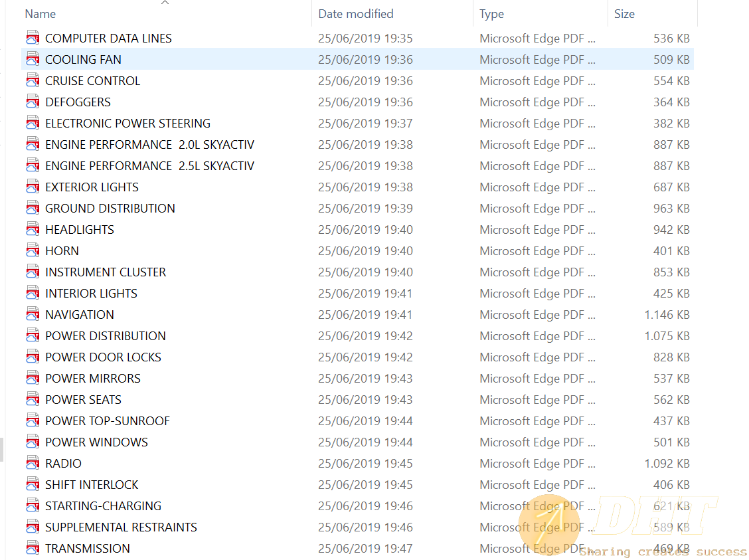Select the EXTERIOR LIGHTS PDF icon
The width and height of the screenshot is (749, 560).
coord(33,187)
